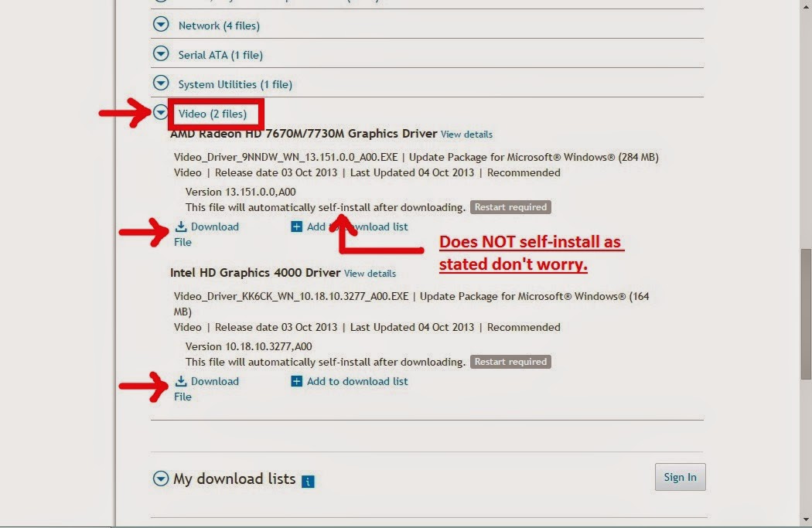Click My download lists heading
Viewport: 812px width, 528px height.
(x=234, y=479)
